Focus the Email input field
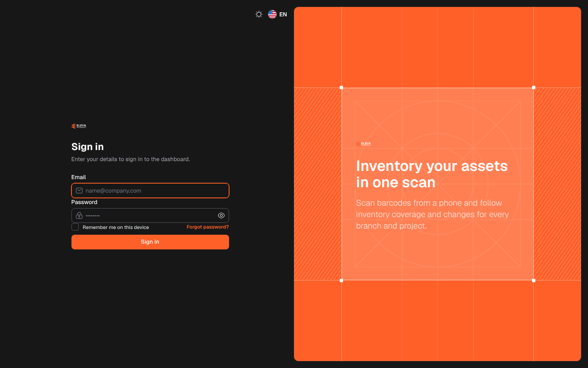 150,191
